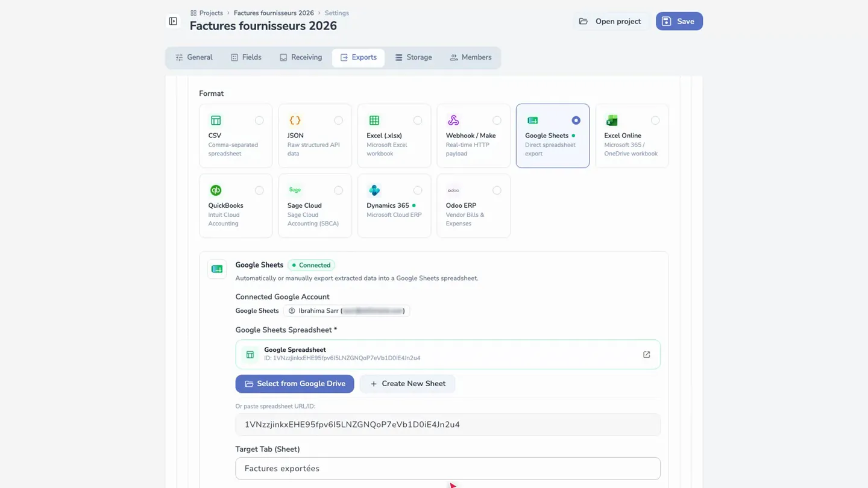Click Select from Google Drive button
Image resolution: width=868 pixels, height=488 pixels.
(295, 384)
